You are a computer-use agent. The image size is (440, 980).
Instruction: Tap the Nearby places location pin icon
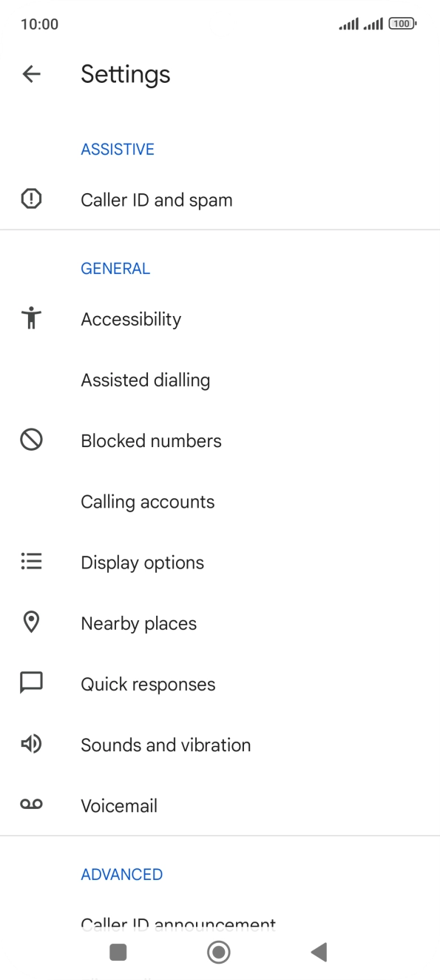[x=31, y=622]
